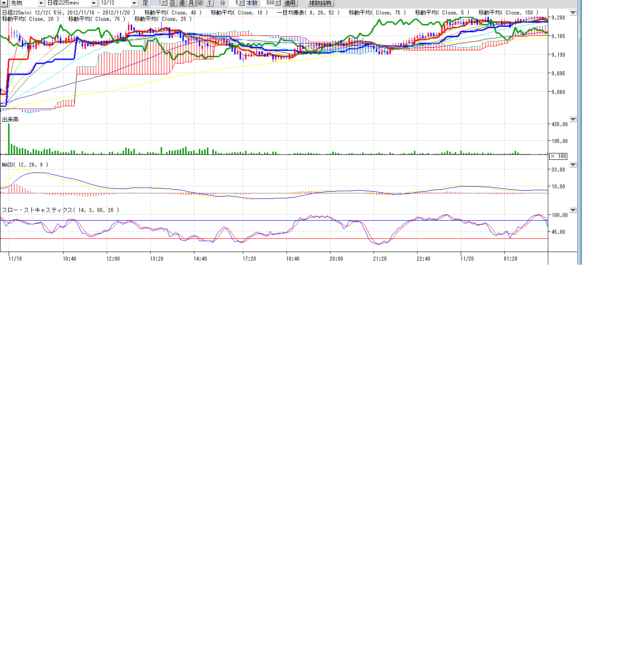
Task: Select the 週 (weekly) timeframe button
Action: point(182,3)
